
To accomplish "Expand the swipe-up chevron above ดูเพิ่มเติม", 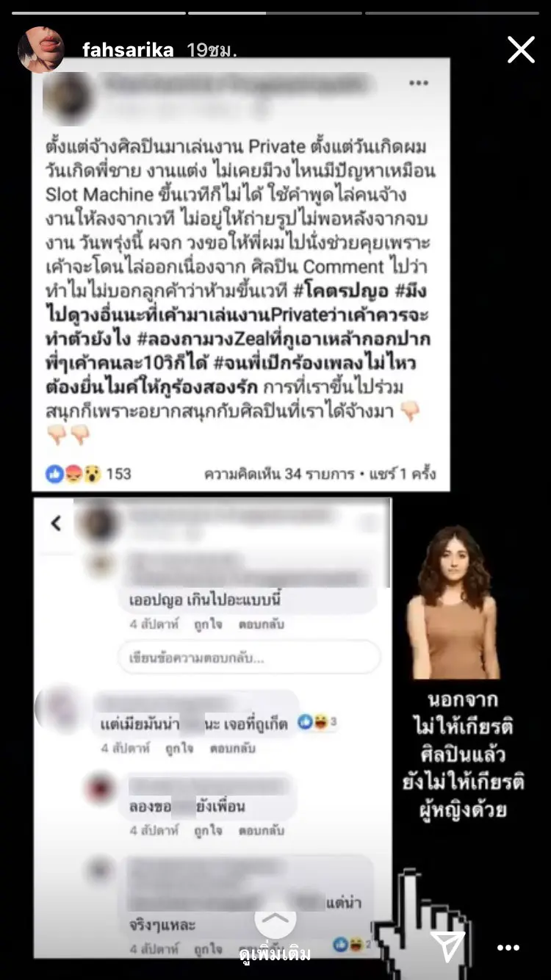I will coord(275,918).
